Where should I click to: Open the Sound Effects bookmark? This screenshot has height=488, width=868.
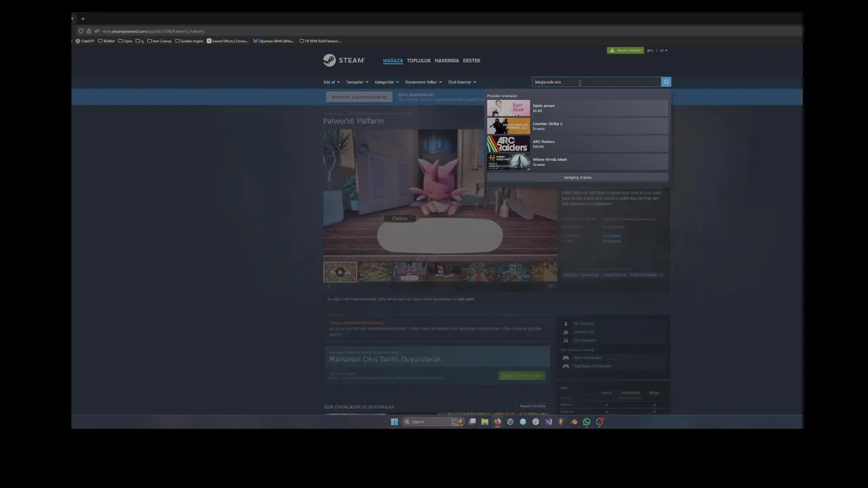228,41
